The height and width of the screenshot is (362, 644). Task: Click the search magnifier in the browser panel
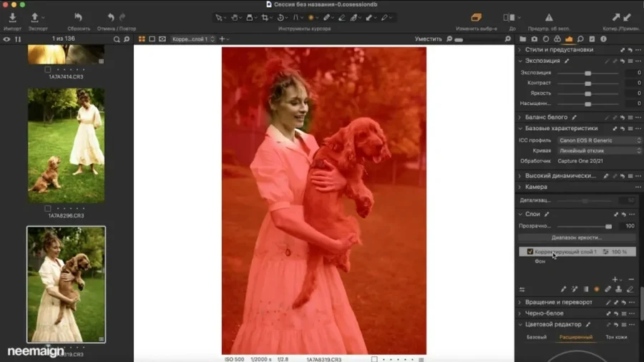coord(117,39)
